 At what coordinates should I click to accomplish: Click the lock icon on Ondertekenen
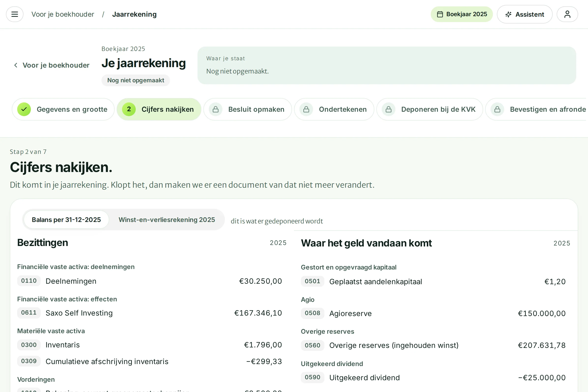(x=306, y=109)
